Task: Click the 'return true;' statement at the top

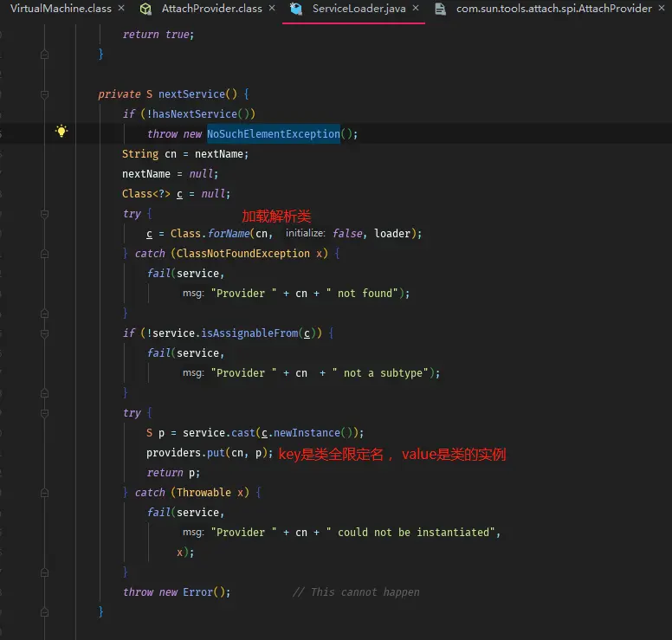Action: [158, 35]
